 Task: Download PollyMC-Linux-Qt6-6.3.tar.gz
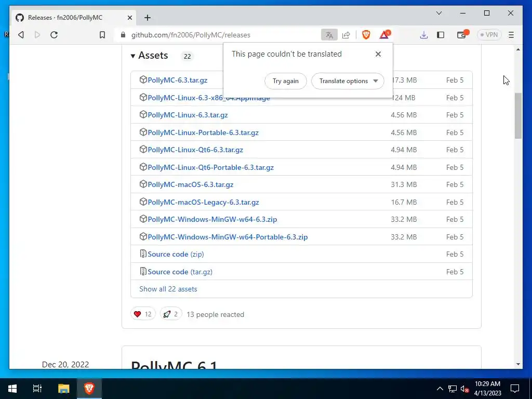[x=195, y=150]
